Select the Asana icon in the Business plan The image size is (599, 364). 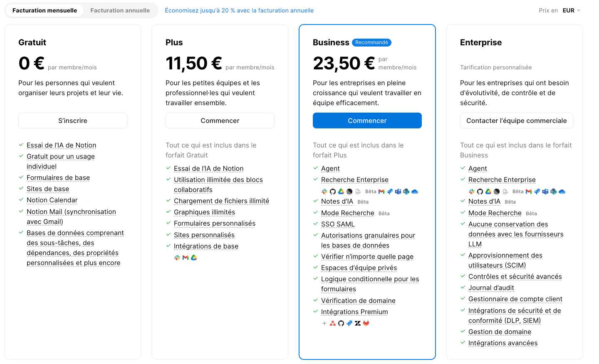coord(332,323)
